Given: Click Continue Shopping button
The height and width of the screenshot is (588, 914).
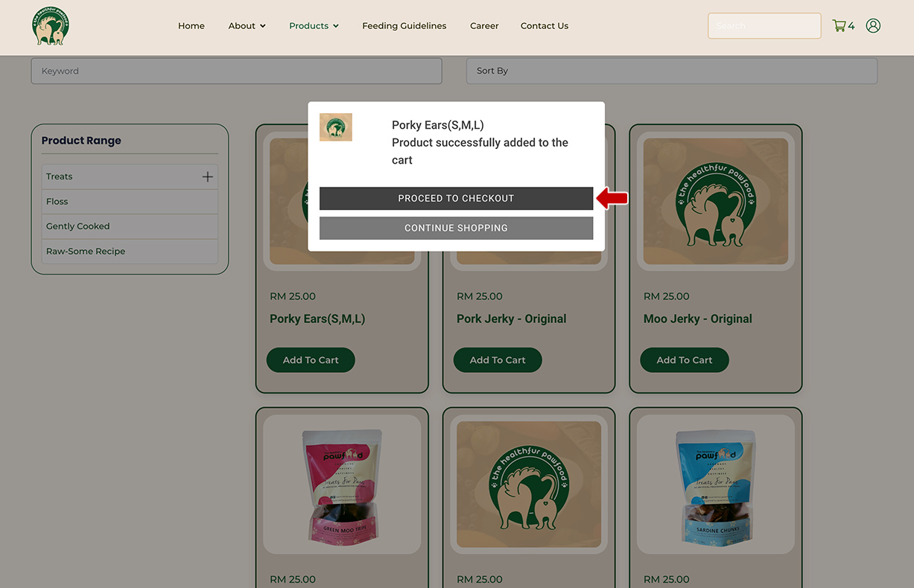Looking at the screenshot, I should [x=456, y=229].
